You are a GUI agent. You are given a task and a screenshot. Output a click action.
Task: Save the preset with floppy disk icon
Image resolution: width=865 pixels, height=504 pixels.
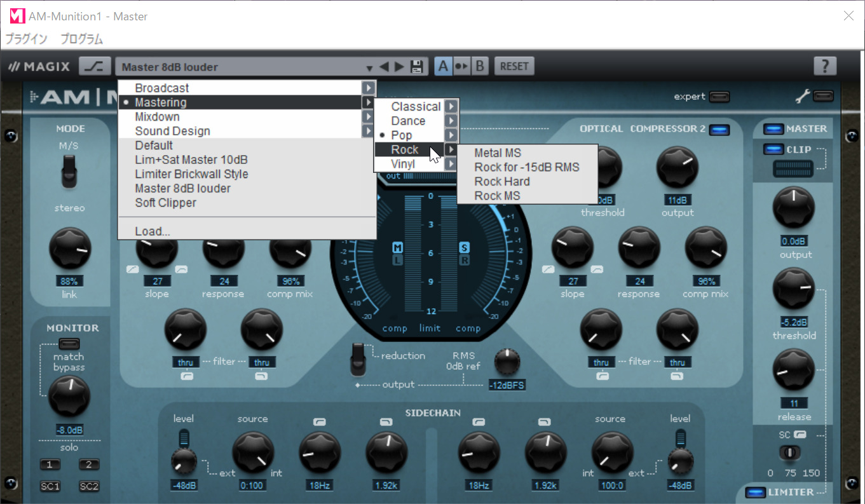[x=417, y=67]
